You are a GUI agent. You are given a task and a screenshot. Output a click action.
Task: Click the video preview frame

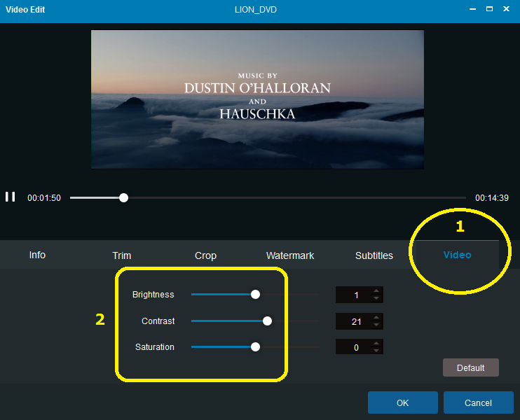click(257, 99)
